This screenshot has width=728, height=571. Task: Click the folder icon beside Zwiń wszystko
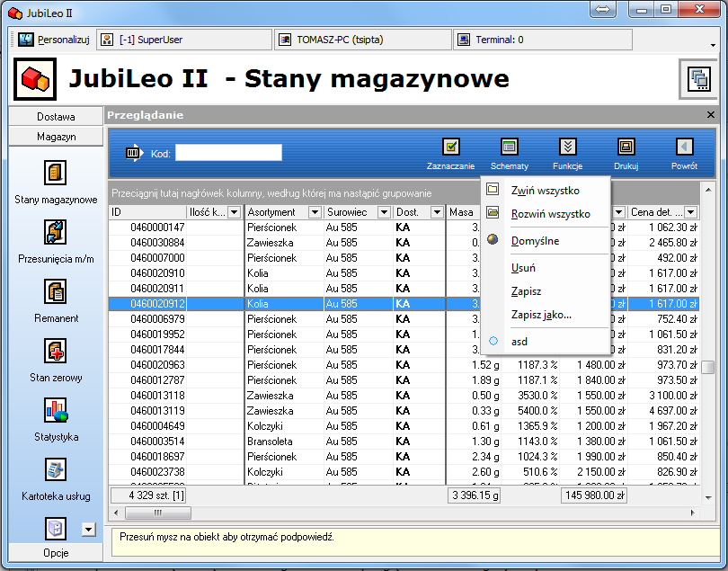tap(493, 189)
